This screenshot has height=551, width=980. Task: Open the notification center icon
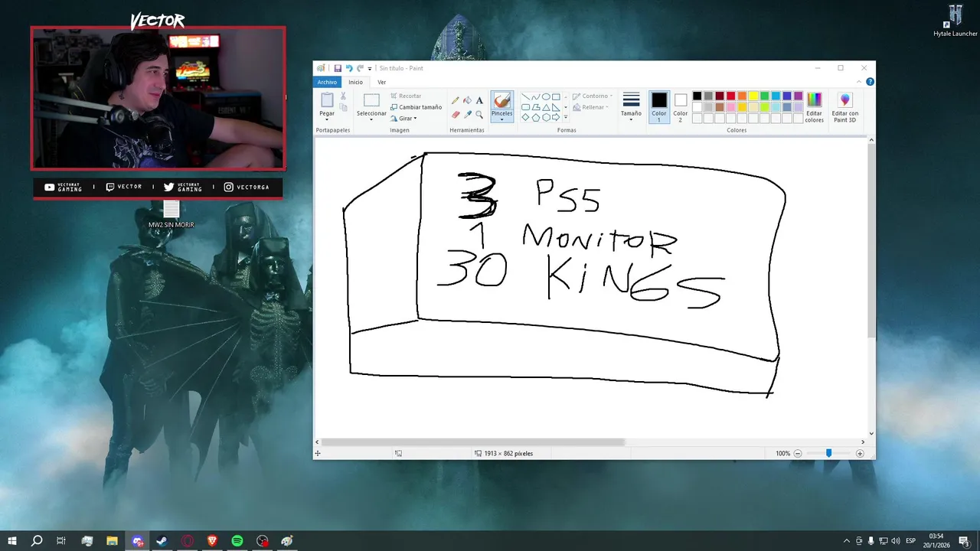pyautogui.click(x=965, y=541)
